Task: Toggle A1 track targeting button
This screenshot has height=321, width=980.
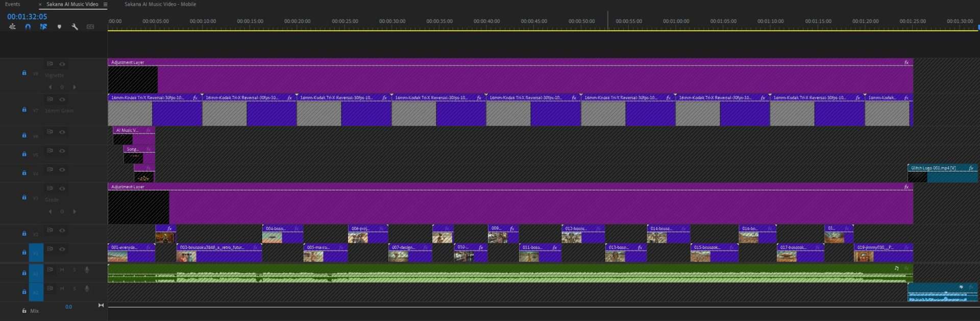Action: [36, 273]
